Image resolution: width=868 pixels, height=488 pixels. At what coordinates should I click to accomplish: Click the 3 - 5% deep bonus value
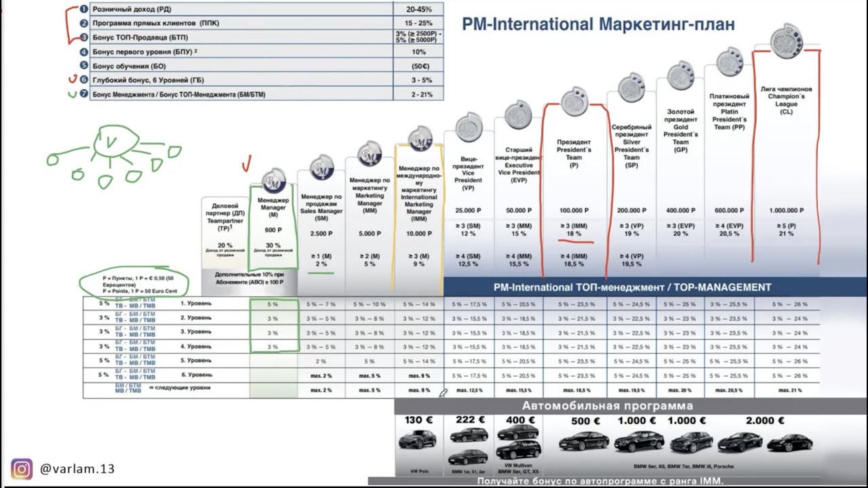coord(421,80)
